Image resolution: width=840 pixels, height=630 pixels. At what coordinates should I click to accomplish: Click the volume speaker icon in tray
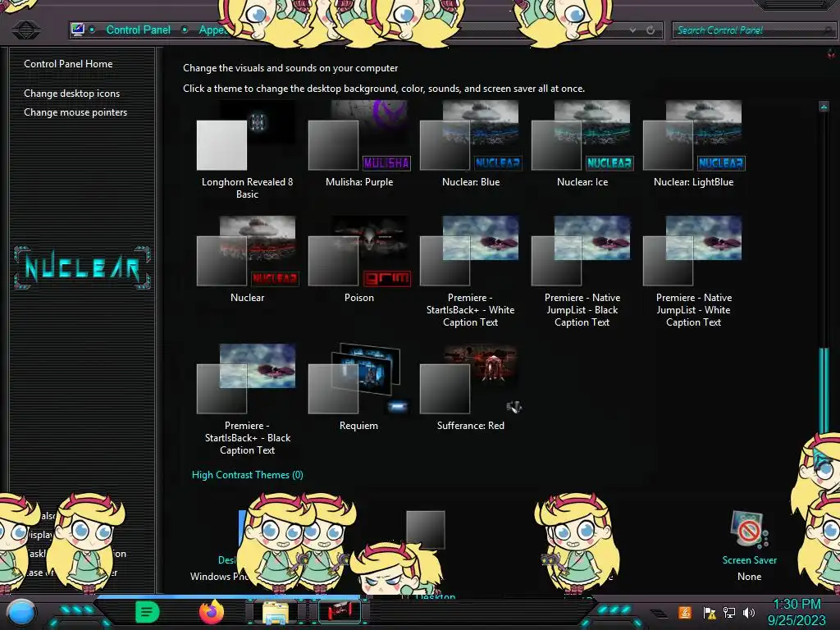(748, 612)
